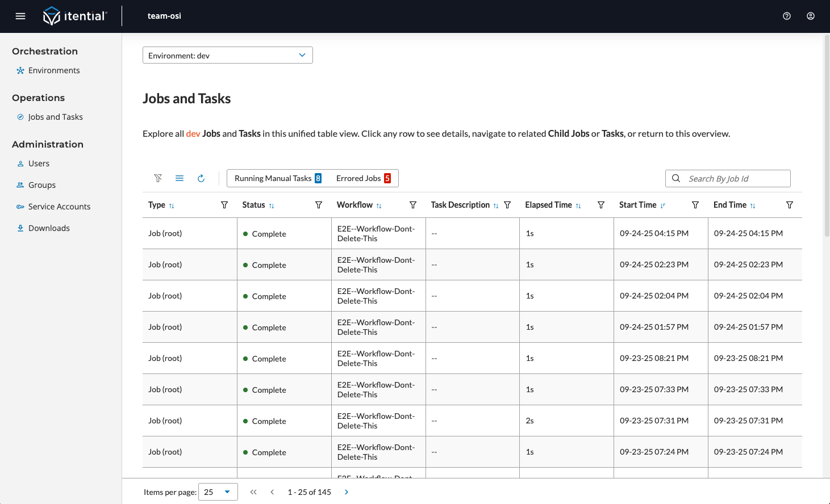830x504 pixels.
Task: Select Jobs and Tasks in the sidebar
Action: (55, 117)
